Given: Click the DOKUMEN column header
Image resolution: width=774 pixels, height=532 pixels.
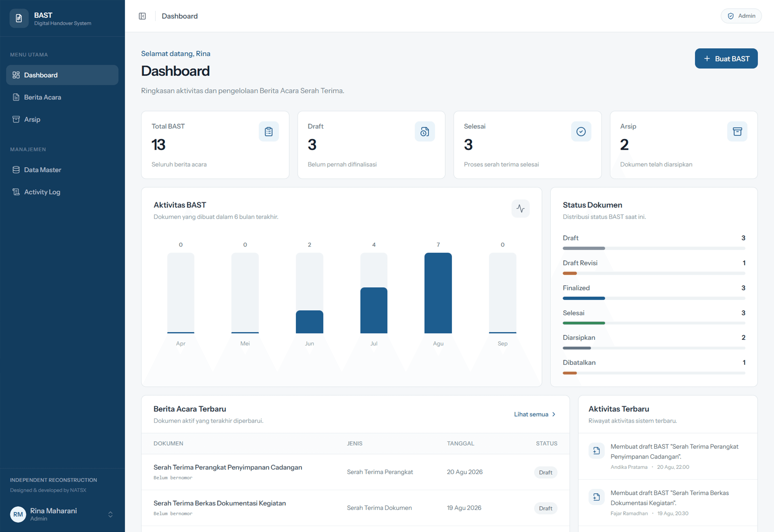Looking at the screenshot, I should tap(168, 443).
